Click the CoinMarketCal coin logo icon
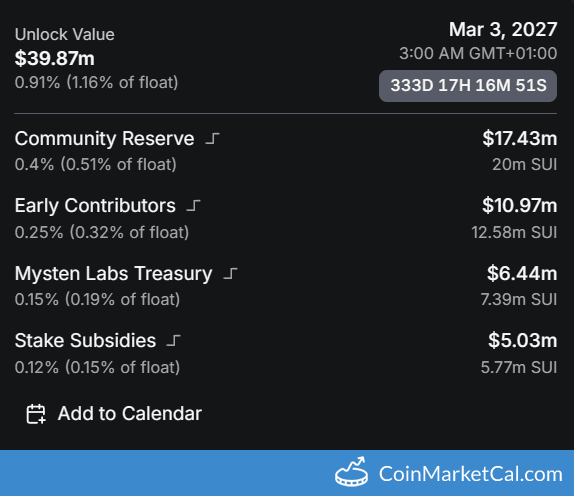 tap(351, 472)
